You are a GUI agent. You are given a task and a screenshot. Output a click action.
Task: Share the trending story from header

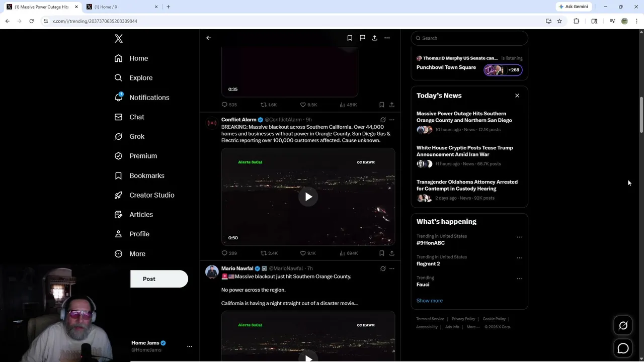point(375,38)
